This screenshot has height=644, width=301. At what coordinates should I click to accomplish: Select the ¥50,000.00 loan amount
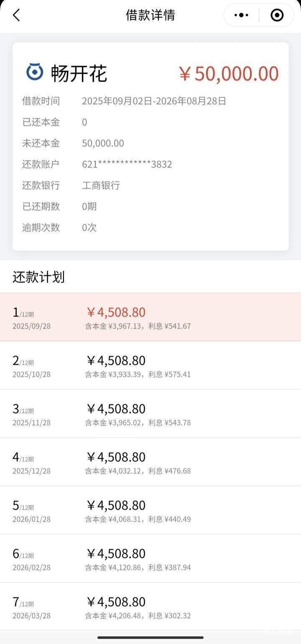229,74
